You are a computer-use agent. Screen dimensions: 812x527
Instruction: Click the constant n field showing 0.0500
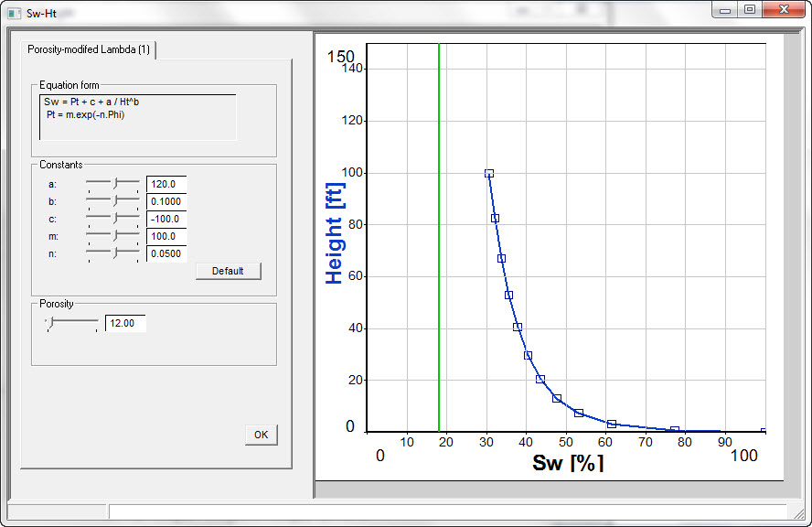(x=166, y=253)
